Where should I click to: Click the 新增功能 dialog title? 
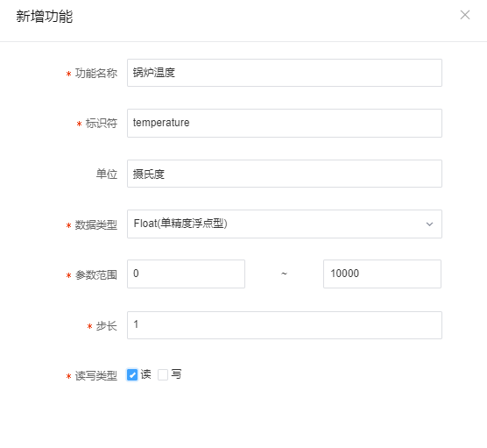pyautogui.click(x=45, y=16)
